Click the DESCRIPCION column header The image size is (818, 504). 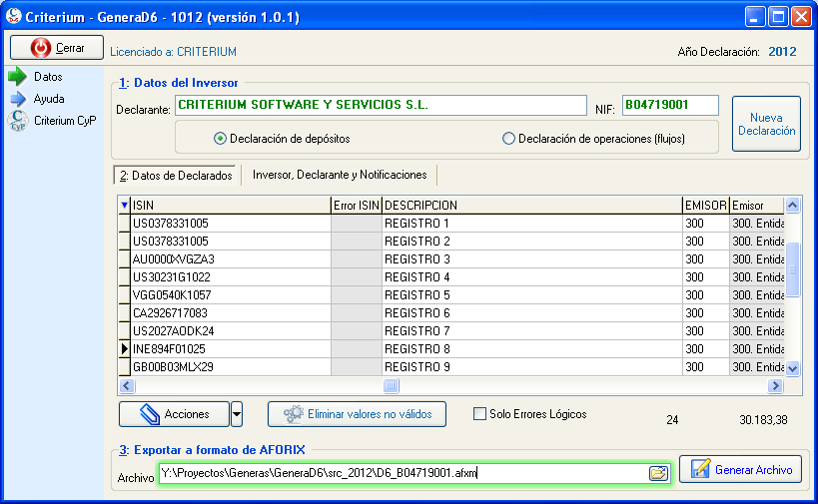[x=531, y=206]
